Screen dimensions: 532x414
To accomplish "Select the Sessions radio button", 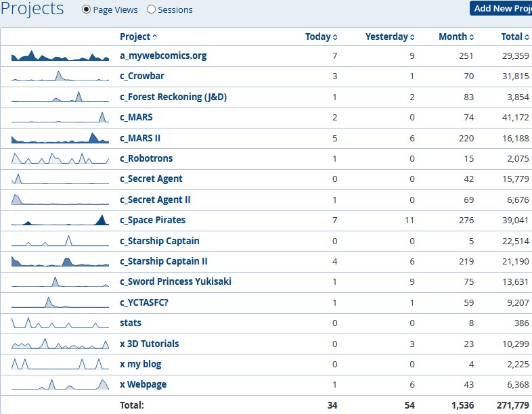I will click(151, 10).
